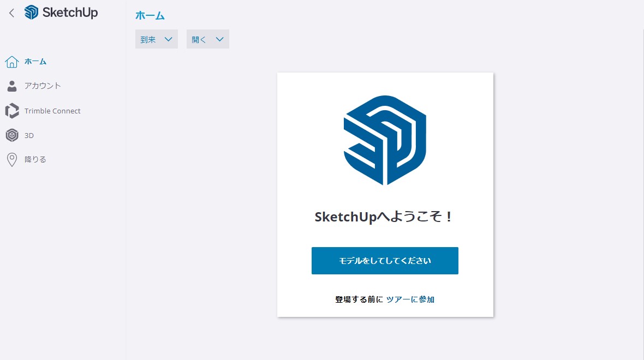Open the アカウント sidebar item
Screen dimensions: 644x360
point(43,86)
